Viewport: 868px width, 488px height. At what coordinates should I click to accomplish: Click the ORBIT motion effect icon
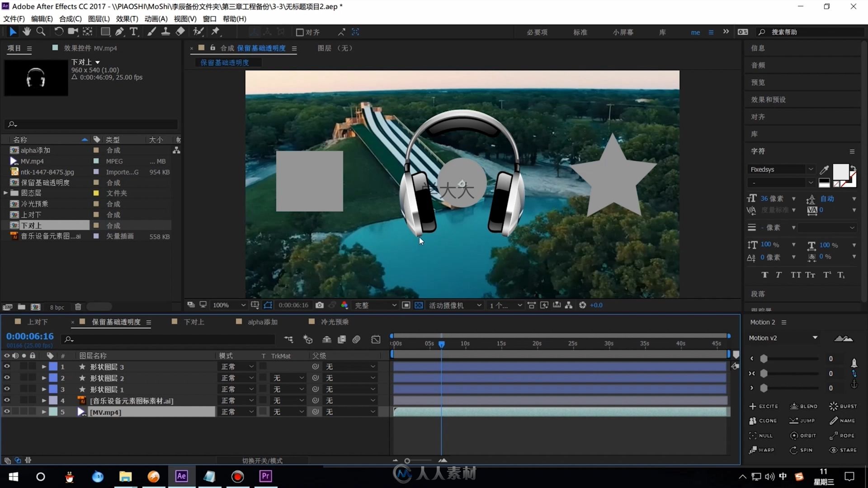(793, 435)
